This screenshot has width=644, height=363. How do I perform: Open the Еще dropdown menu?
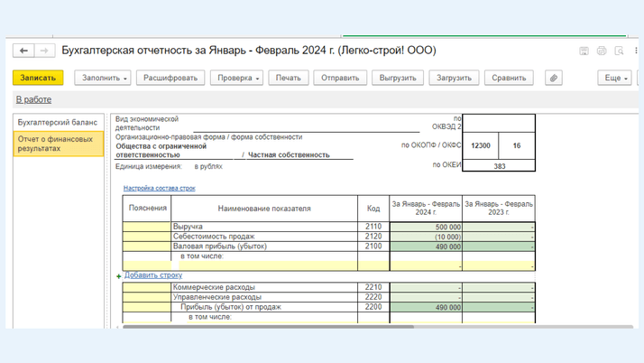[x=613, y=78]
